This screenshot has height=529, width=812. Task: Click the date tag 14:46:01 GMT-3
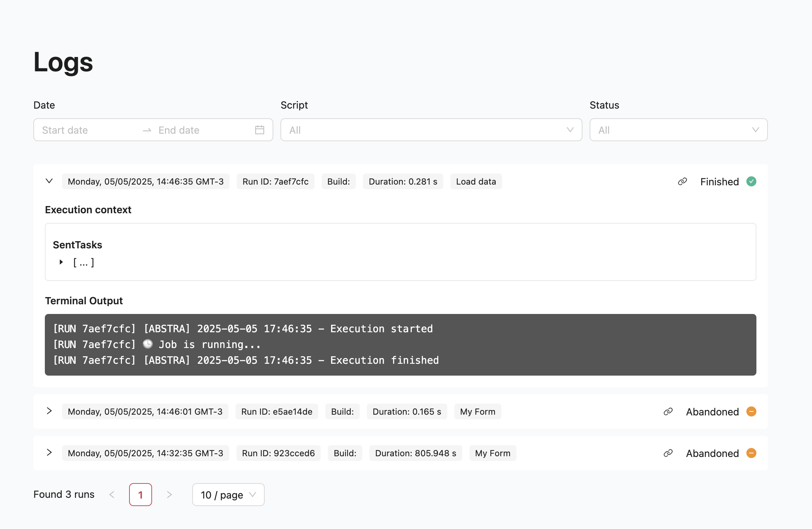(145, 412)
